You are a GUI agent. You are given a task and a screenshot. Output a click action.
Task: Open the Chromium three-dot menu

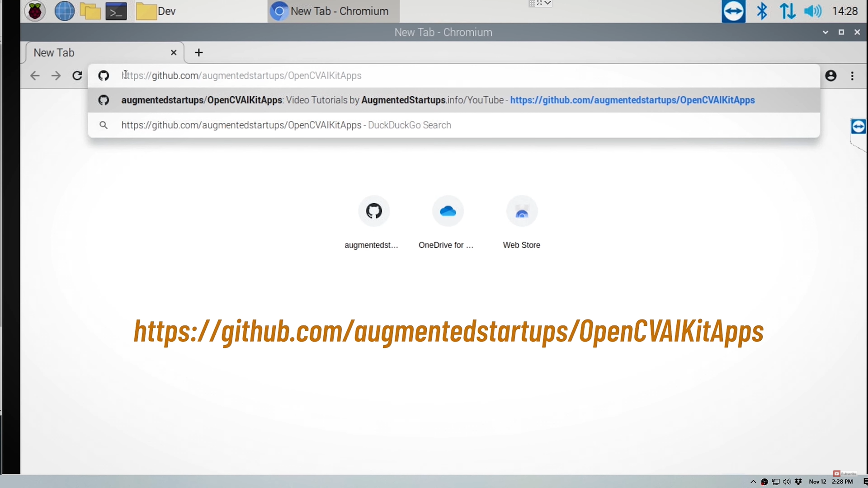[852, 75]
